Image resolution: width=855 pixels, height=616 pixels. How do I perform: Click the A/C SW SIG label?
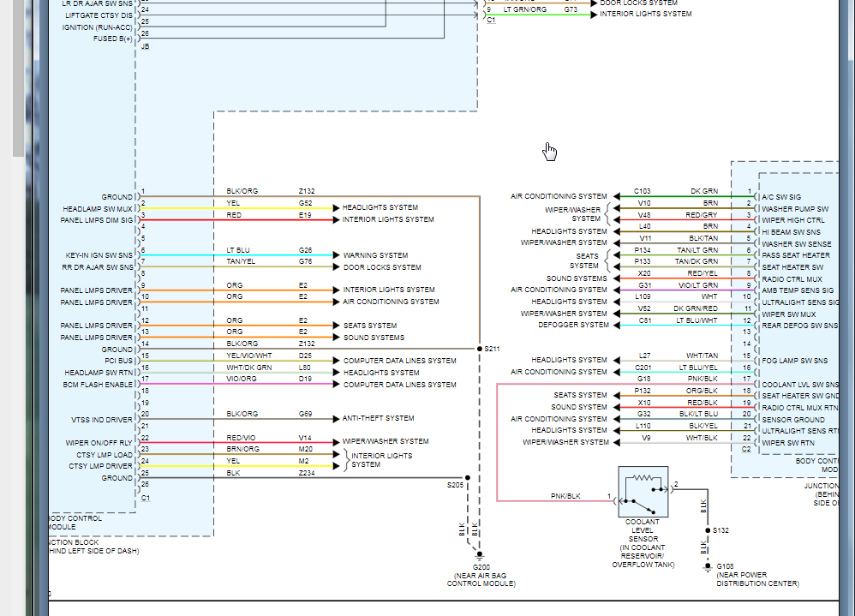781,197
